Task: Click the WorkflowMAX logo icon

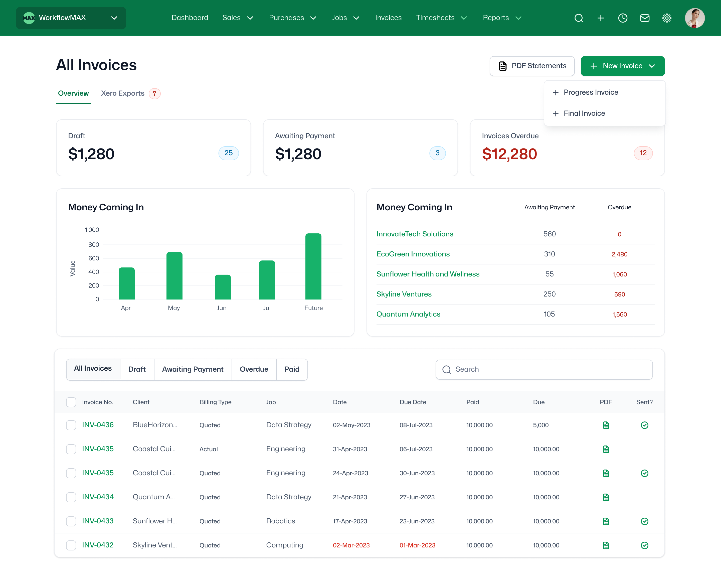Action: 29,18
